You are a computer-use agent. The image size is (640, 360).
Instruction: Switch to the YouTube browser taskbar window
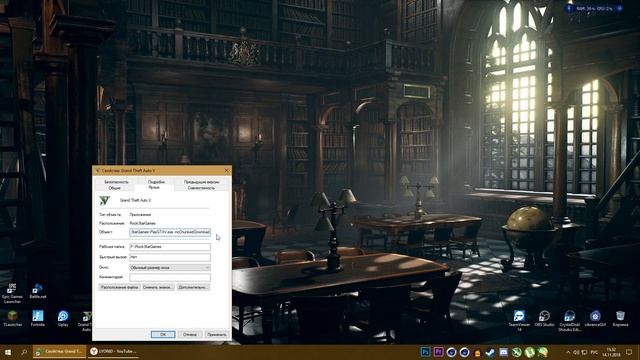pyautogui.click(x=113, y=351)
